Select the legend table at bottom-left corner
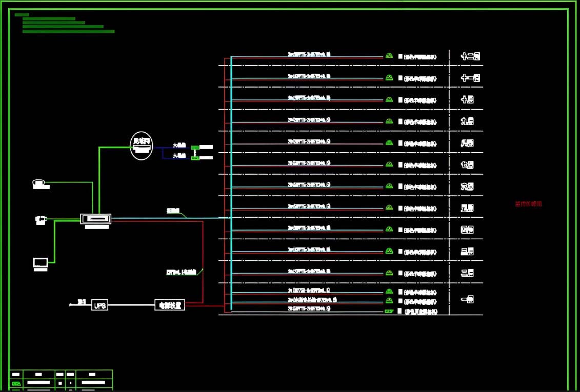The width and height of the screenshot is (580, 392). [x=61, y=380]
